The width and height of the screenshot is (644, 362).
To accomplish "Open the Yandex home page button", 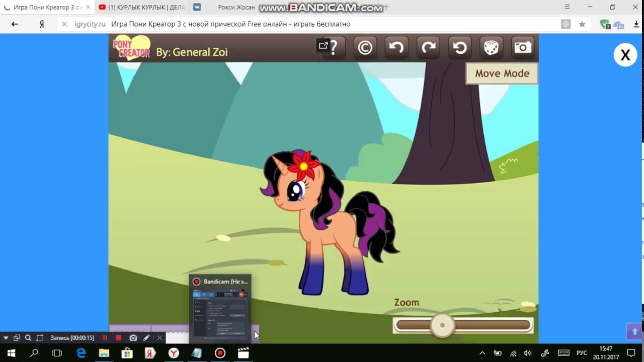I will point(42,24).
